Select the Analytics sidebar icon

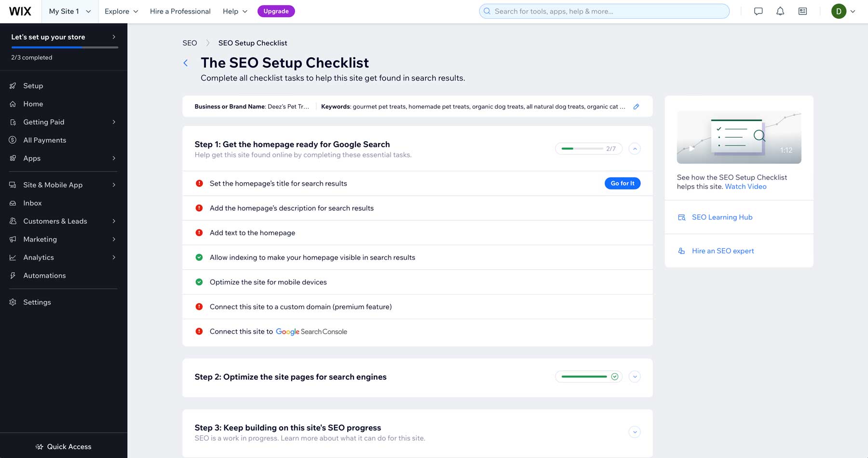click(x=13, y=257)
